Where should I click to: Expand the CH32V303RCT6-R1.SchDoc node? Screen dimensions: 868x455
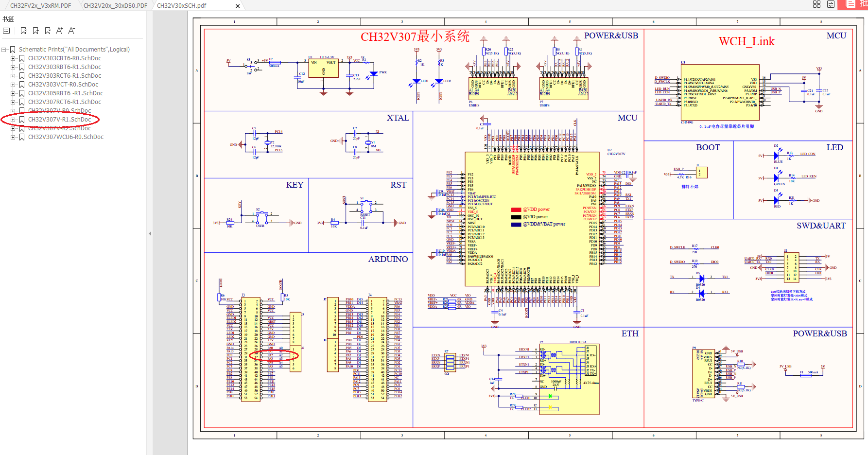pos(13,76)
